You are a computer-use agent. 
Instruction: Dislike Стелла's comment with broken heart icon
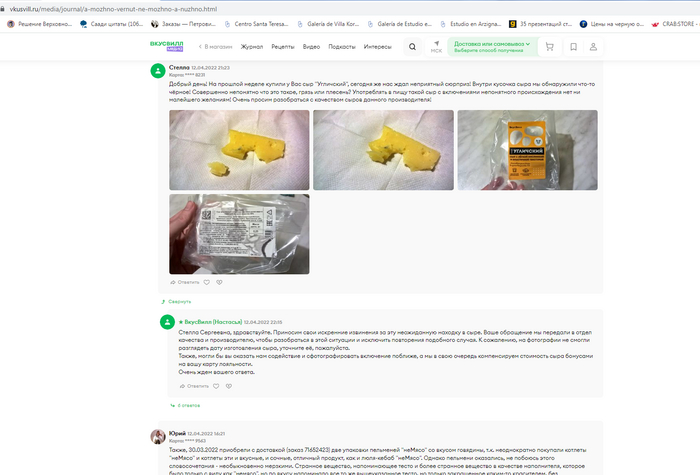click(219, 282)
